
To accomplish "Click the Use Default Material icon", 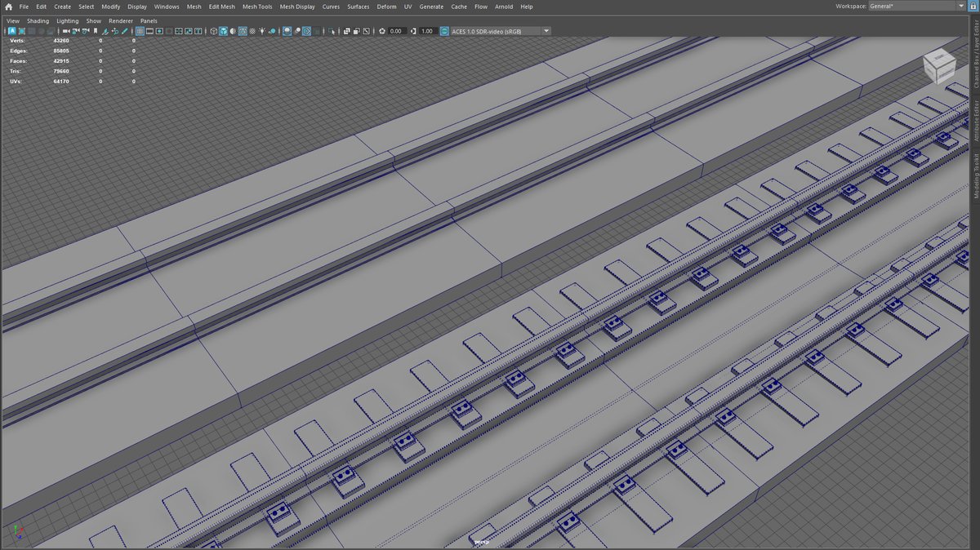I will pyautogui.click(x=233, y=31).
